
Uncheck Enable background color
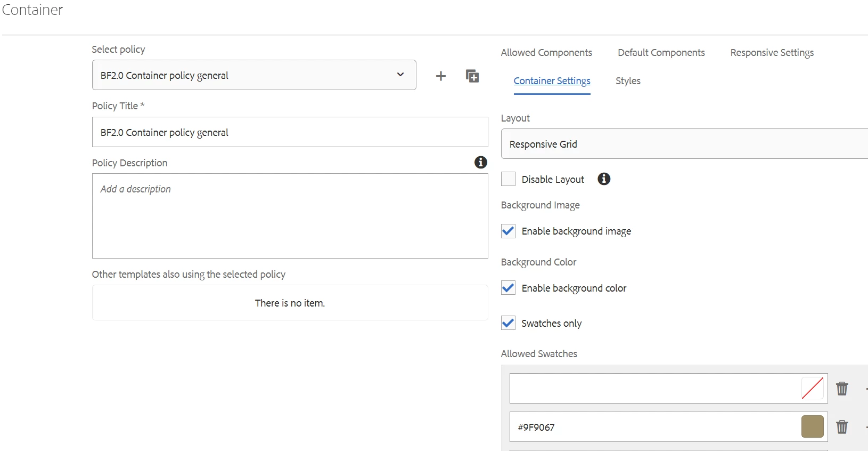[509, 288]
